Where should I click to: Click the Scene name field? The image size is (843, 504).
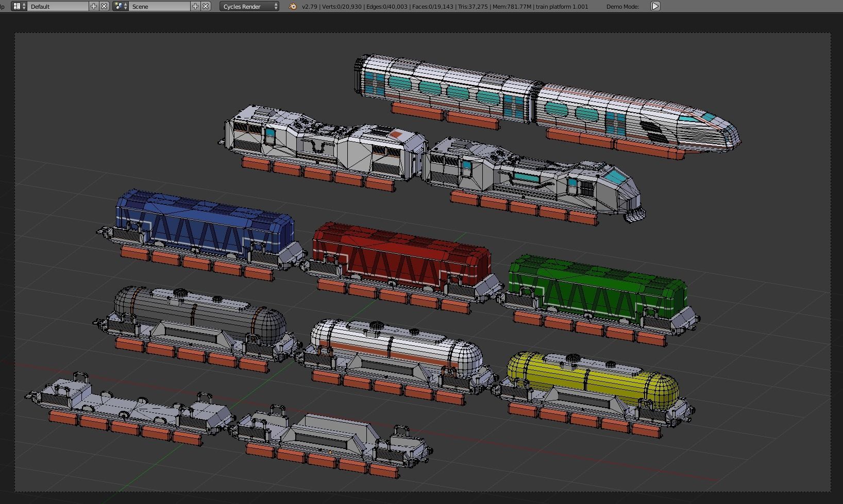(x=159, y=6)
